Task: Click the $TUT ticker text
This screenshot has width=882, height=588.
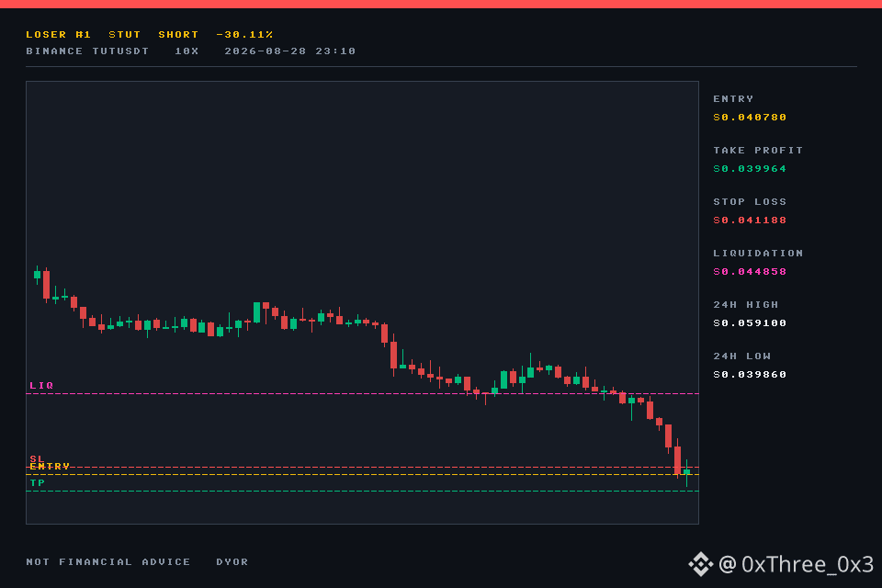Action: tap(124, 34)
